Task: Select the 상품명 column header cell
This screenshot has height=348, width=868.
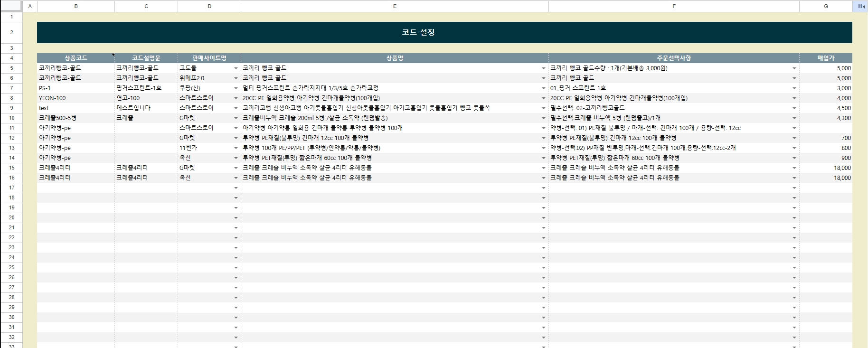Action: [x=395, y=58]
